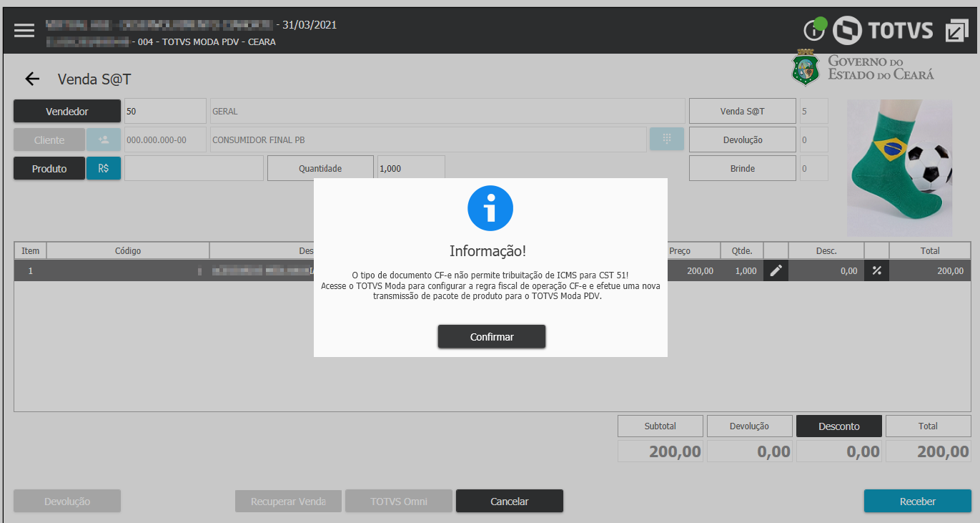Screen dimensions: 980x523
Task: Click the Preço column header
Action: pos(680,250)
